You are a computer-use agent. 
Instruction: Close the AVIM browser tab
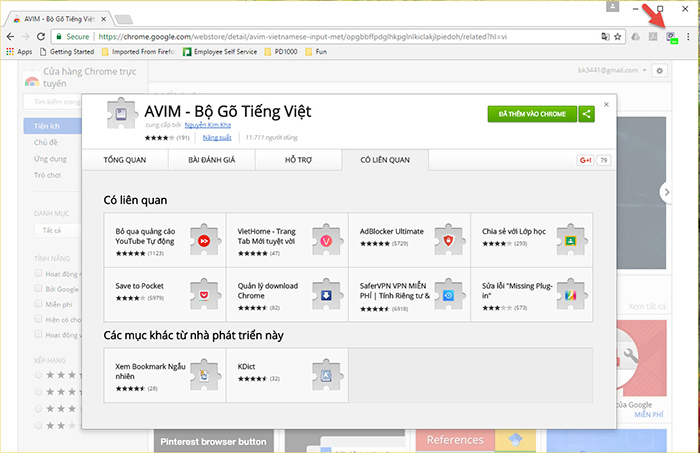coord(104,19)
